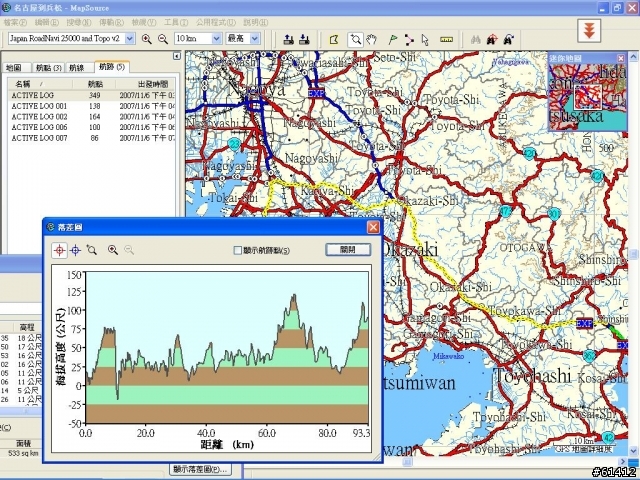Sort track list by 航點 column
The height and width of the screenshot is (480, 640).
[x=94, y=84]
